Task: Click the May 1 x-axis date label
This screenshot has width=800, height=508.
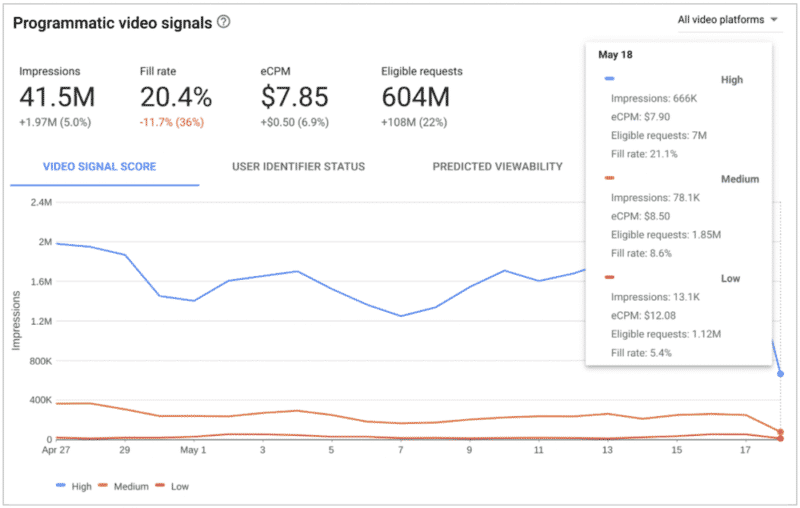Action: [193, 451]
